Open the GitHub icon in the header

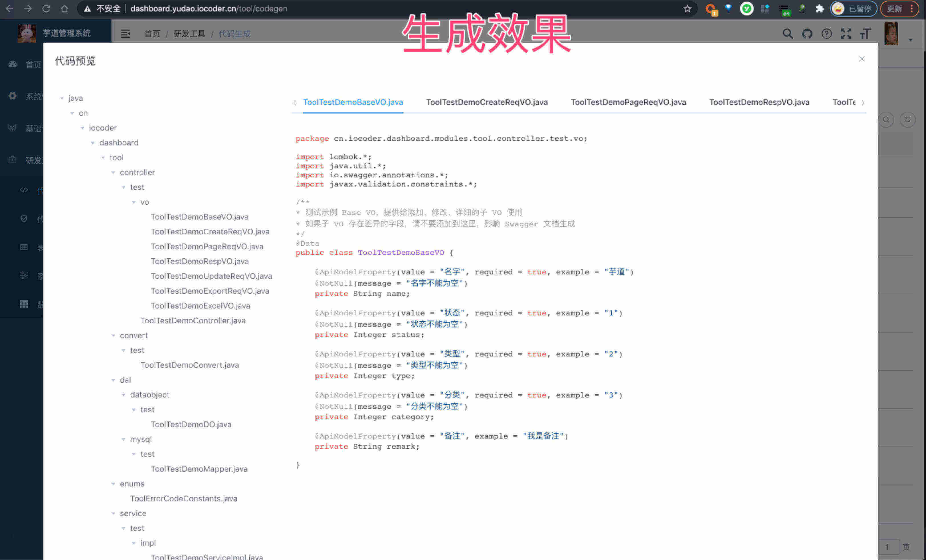(807, 33)
